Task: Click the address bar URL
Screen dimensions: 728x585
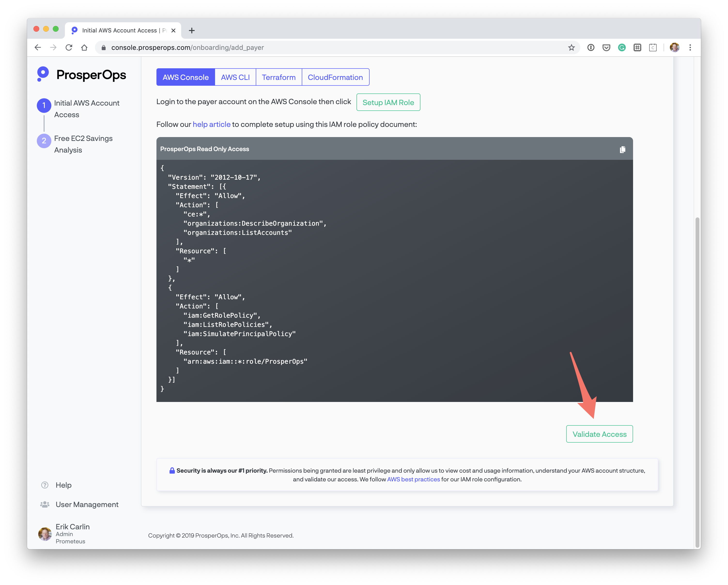Action: click(x=188, y=48)
